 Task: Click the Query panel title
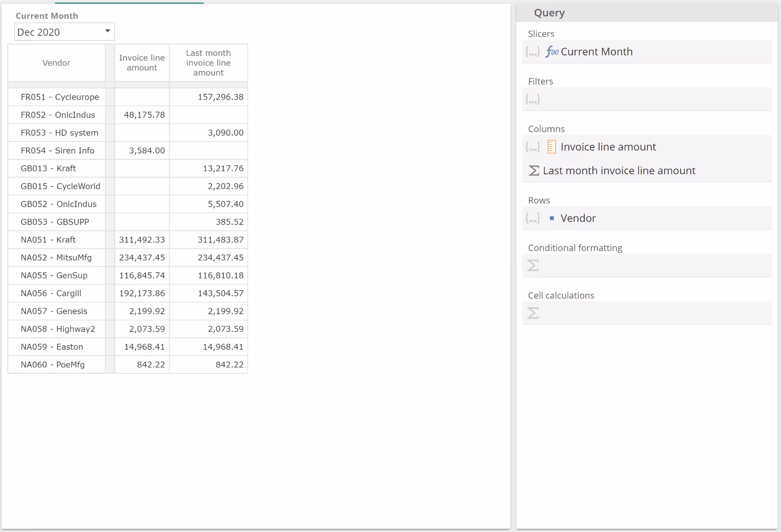[549, 13]
